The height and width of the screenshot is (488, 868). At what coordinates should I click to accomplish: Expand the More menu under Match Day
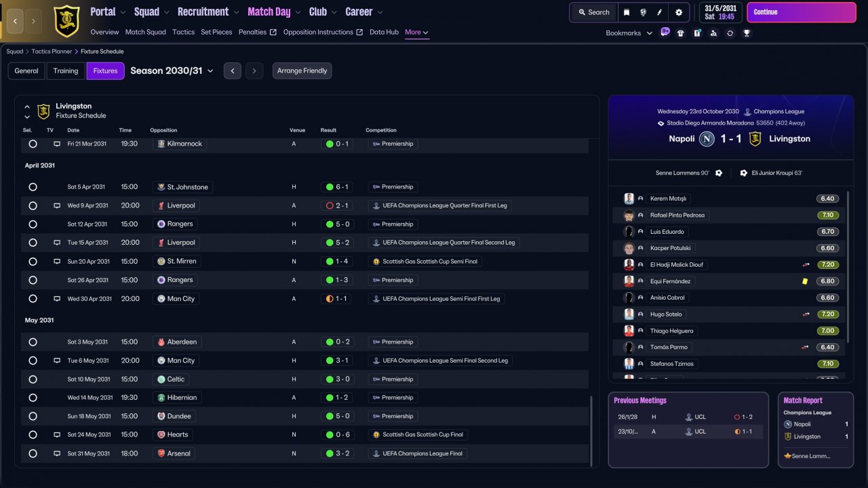click(x=416, y=32)
